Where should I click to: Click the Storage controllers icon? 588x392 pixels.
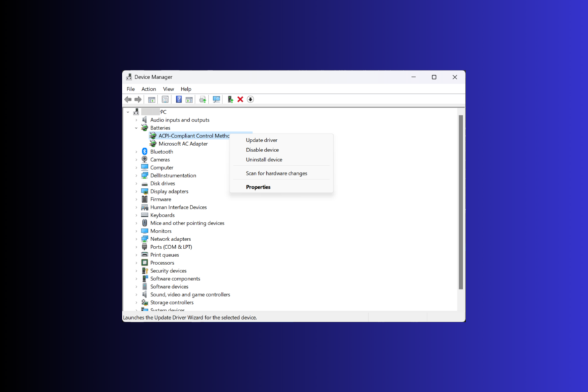coord(145,302)
